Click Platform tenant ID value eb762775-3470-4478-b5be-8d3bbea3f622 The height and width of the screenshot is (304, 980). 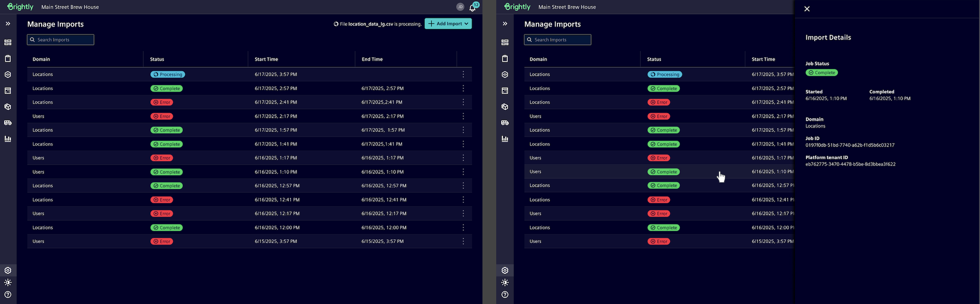tap(850, 165)
